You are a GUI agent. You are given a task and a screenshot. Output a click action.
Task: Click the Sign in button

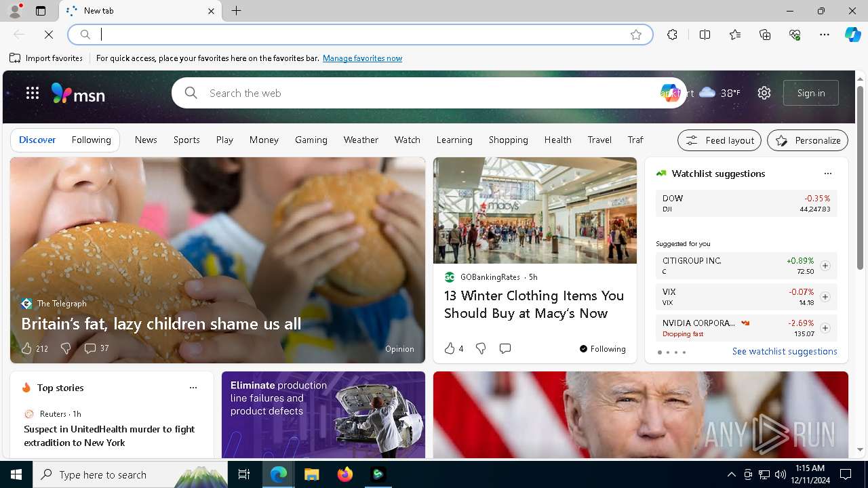coord(811,93)
